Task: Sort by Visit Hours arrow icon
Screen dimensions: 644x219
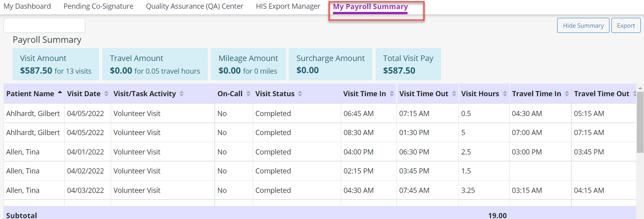Action: pyautogui.click(x=505, y=94)
